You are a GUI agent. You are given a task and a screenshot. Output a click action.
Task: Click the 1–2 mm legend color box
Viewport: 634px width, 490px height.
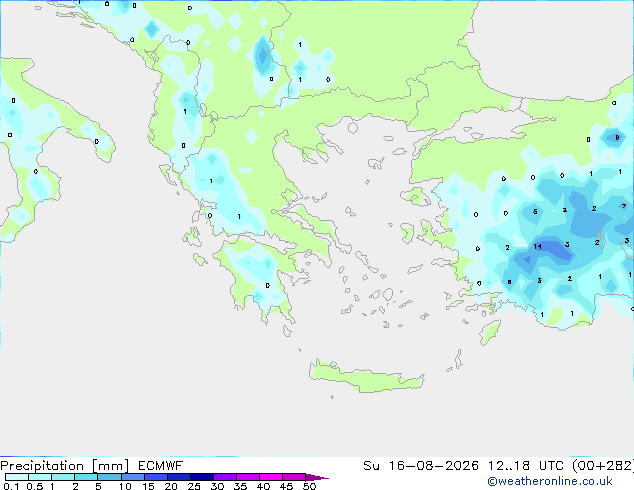[63, 477]
